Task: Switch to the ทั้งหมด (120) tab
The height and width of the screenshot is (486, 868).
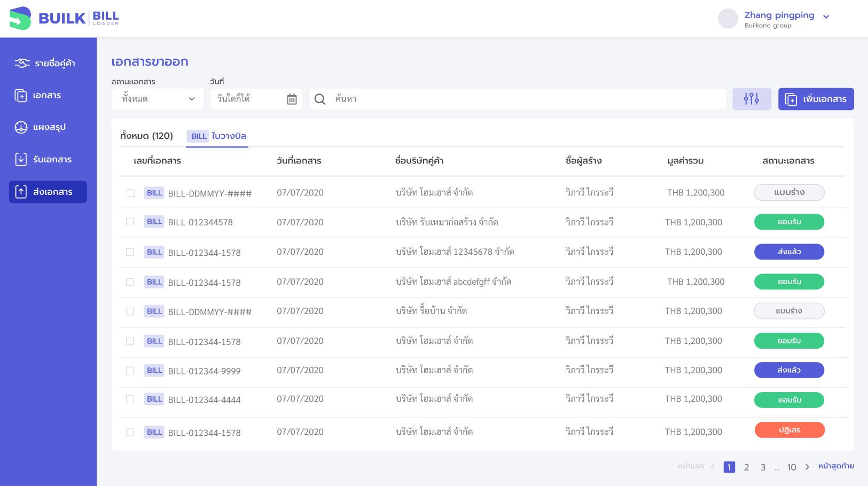Action: [146, 136]
